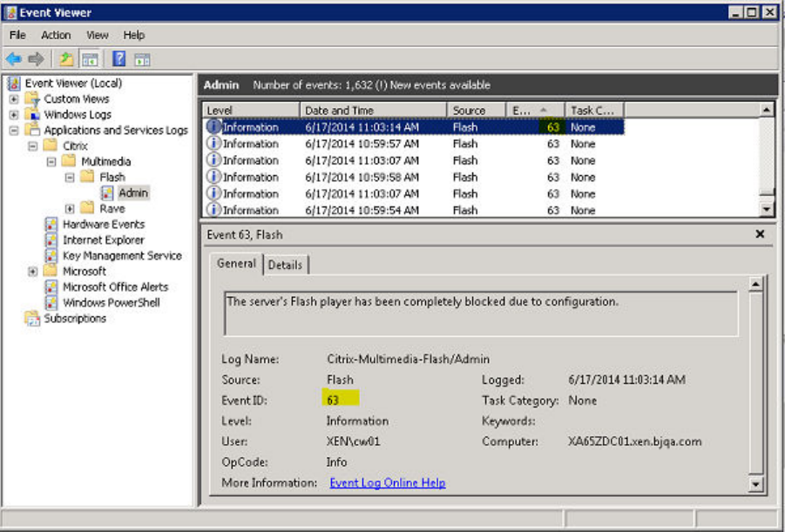Close the Event 63 preview pane
Viewport: 785px width, 532px height.
[760, 234]
